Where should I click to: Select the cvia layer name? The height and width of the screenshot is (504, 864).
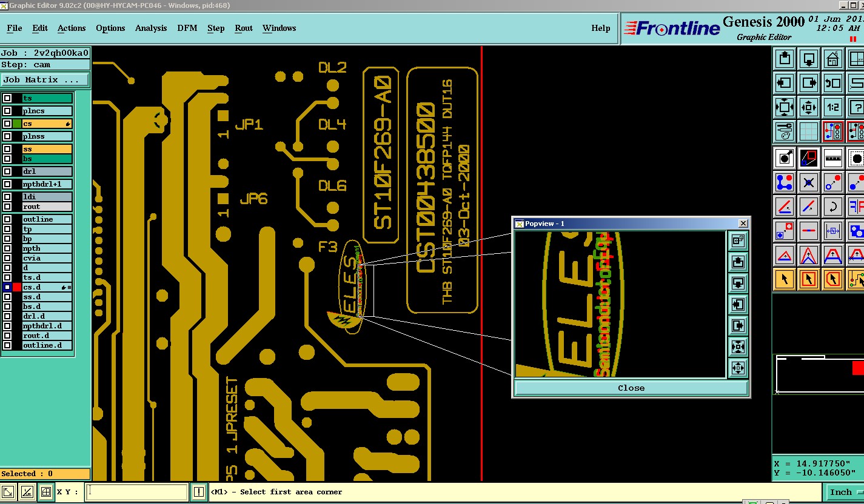click(x=47, y=258)
